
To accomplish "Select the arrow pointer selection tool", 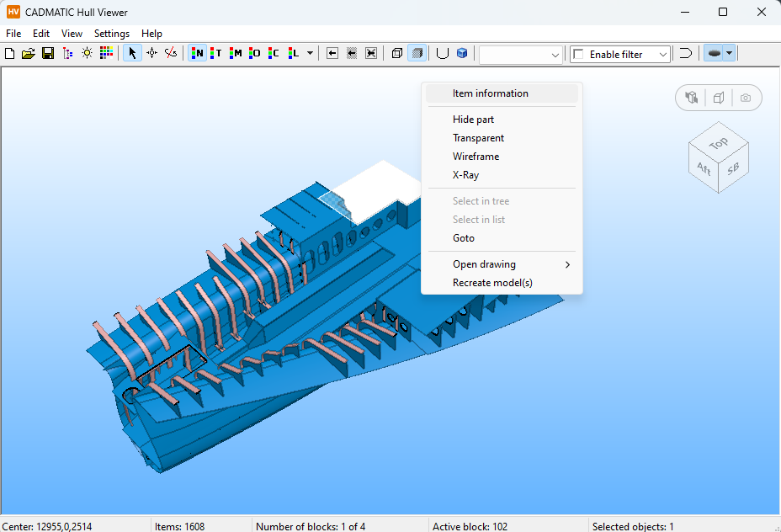I will [132, 53].
